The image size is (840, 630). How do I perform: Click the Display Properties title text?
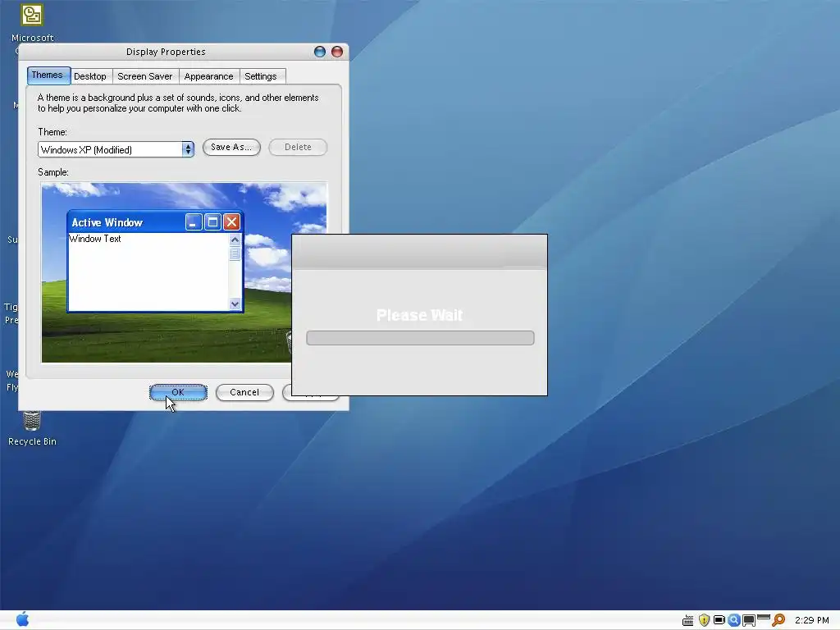pyautogui.click(x=166, y=52)
